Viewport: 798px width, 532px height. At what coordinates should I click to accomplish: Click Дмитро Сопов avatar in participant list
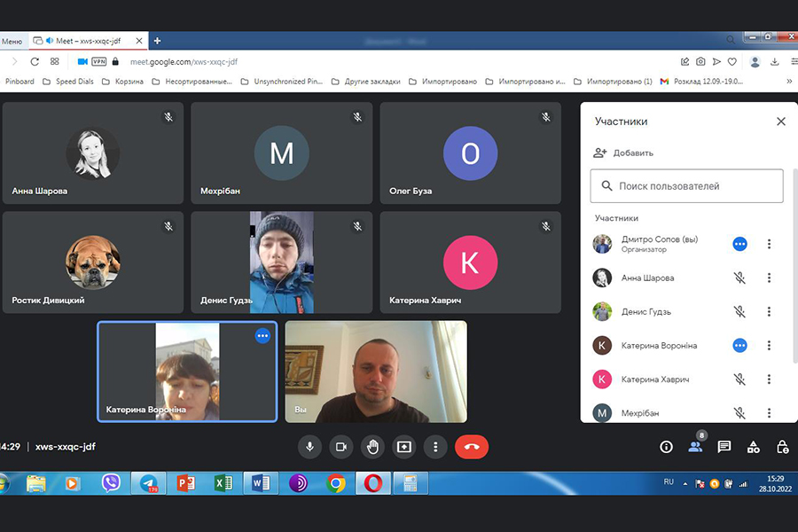click(602, 245)
